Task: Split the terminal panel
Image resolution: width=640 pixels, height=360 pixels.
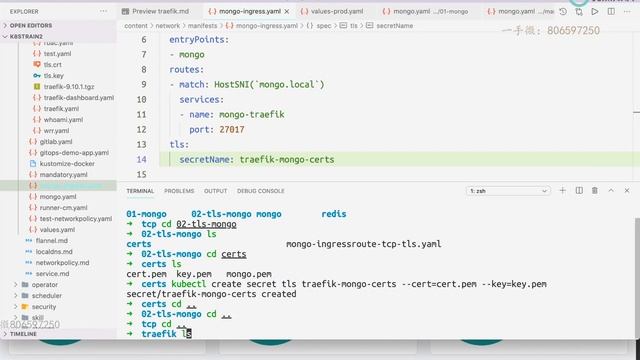Action: click(579, 191)
